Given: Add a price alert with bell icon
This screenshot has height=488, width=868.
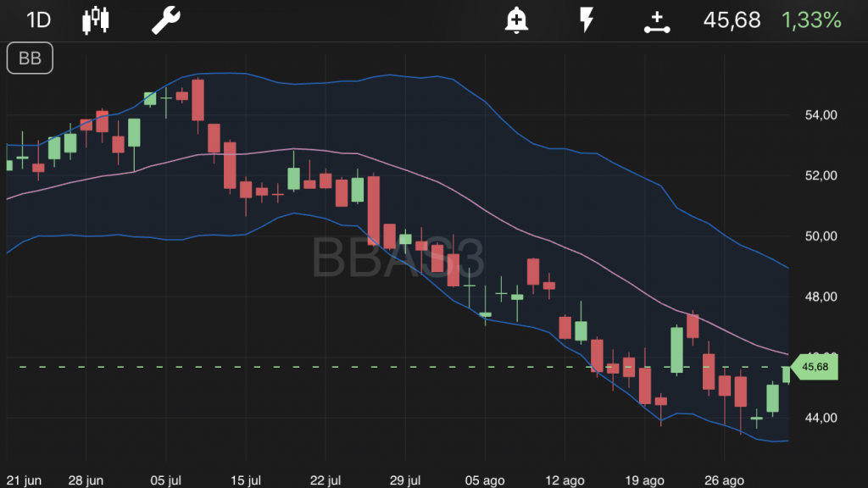Looking at the screenshot, I should point(516,20).
